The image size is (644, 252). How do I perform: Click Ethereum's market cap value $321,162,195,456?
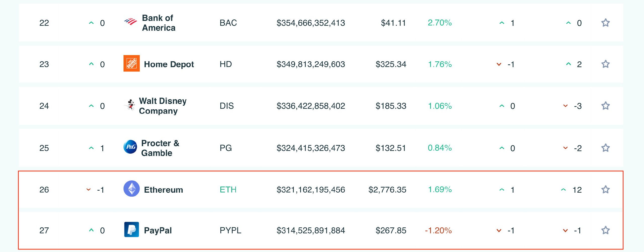[x=311, y=190]
